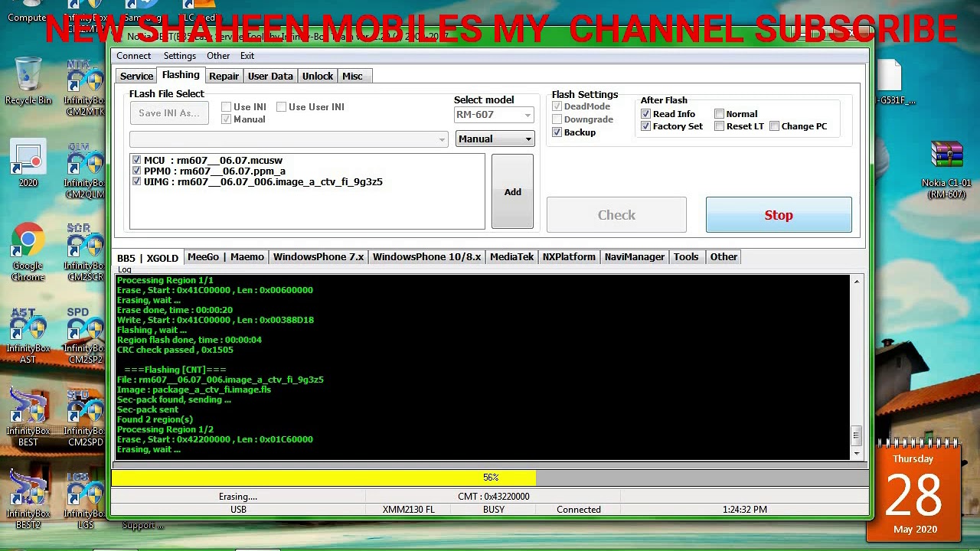Enable the Reset LT option

tap(719, 126)
